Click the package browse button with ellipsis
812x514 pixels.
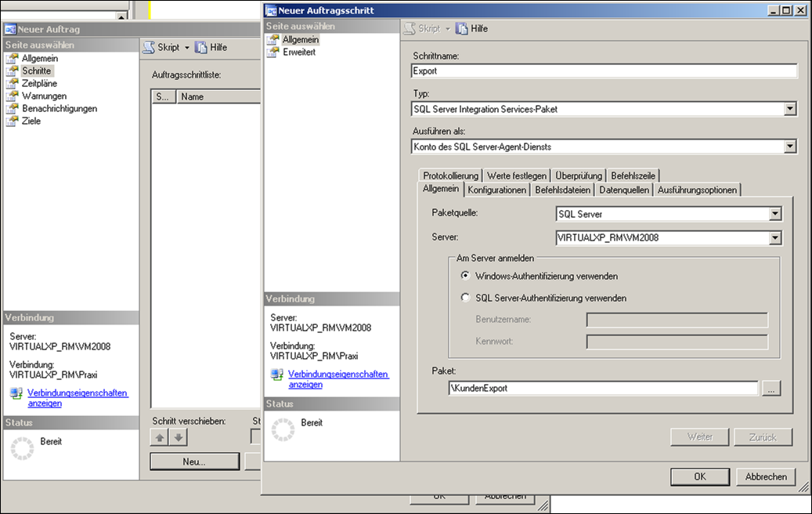tap(771, 389)
